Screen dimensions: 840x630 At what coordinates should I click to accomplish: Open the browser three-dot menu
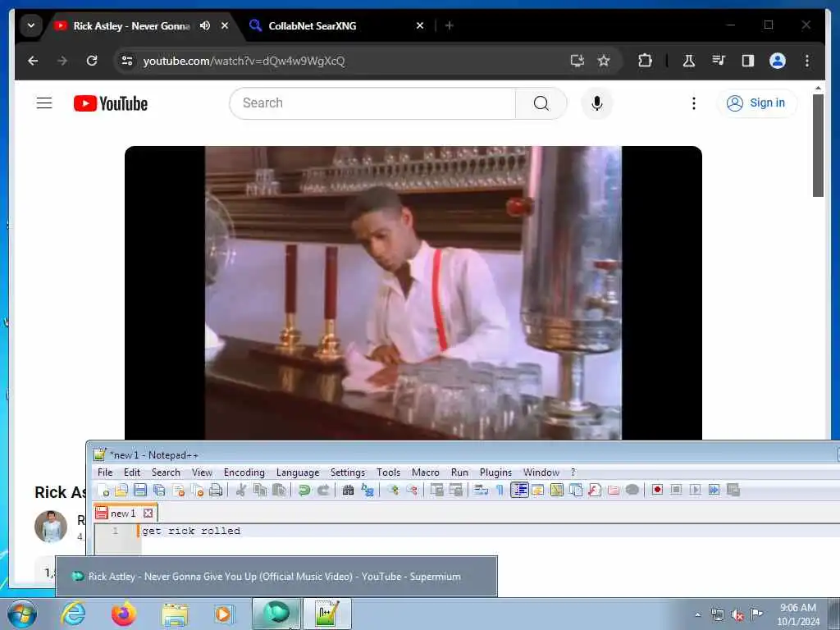pos(807,61)
